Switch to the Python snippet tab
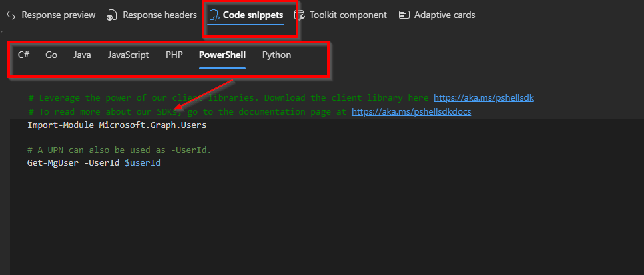Image resolution: width=644 pixels, height=275 pixels. pos(276,55)
